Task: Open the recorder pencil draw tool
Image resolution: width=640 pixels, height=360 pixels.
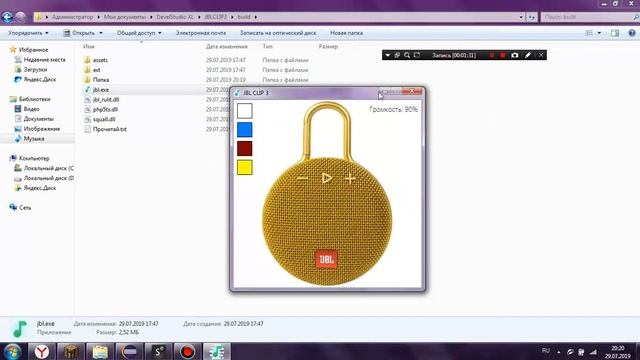Action: [x=528, y=55]
